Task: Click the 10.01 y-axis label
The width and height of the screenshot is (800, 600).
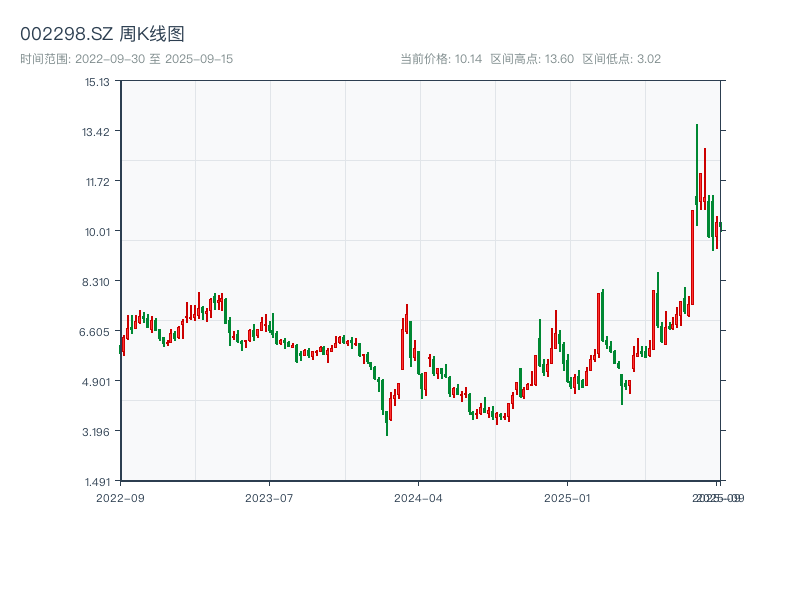Action: click(x=97, y=232)
